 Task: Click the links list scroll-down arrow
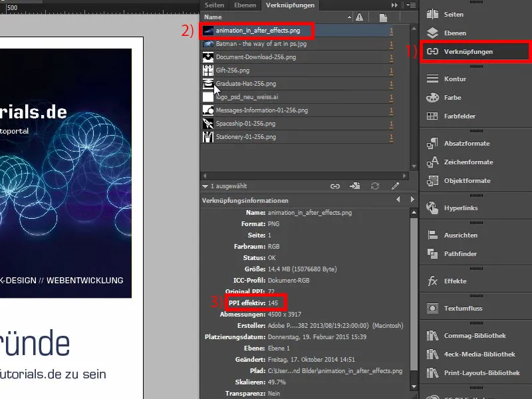click(414, 166)
